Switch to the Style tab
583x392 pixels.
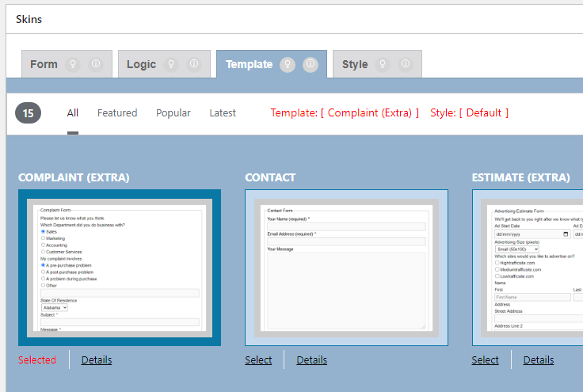355,64
